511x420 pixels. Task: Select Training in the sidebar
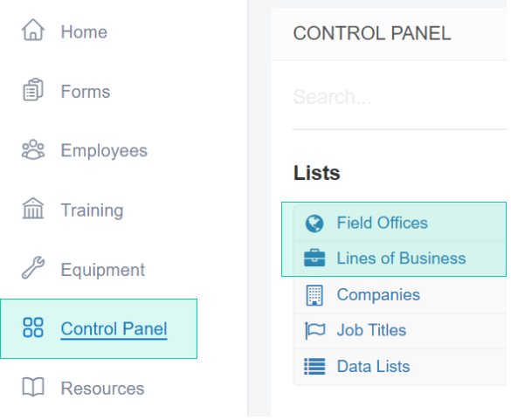[92, 210]
